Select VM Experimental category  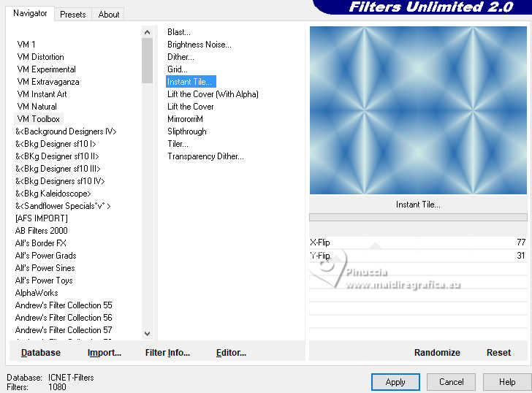(47, 69)
